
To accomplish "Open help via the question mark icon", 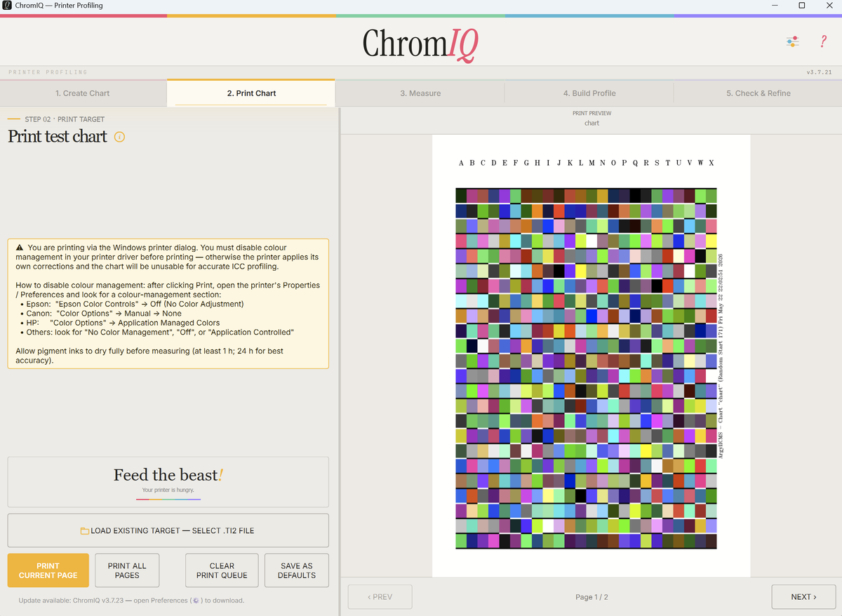I will click(x=823, y=42).
